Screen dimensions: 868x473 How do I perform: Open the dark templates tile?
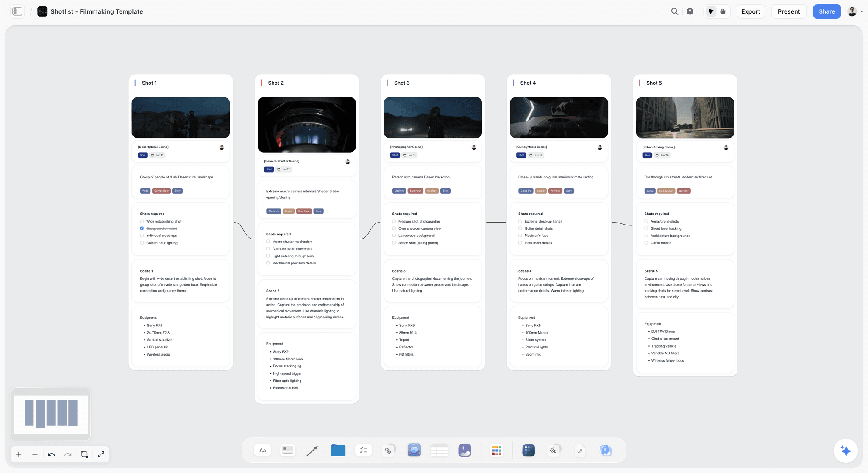point(529,450)
